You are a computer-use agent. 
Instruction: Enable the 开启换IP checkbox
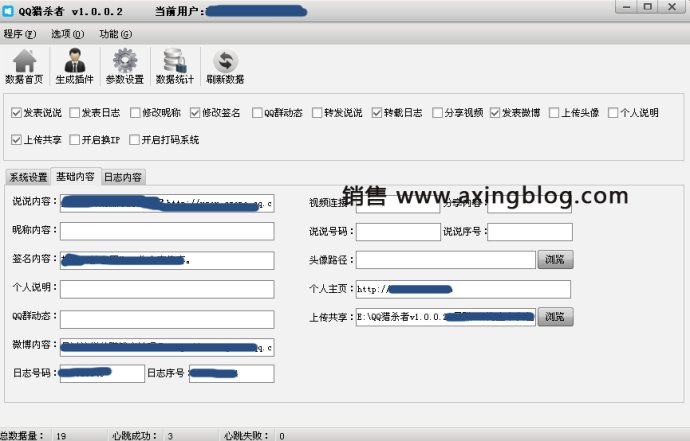75,140
